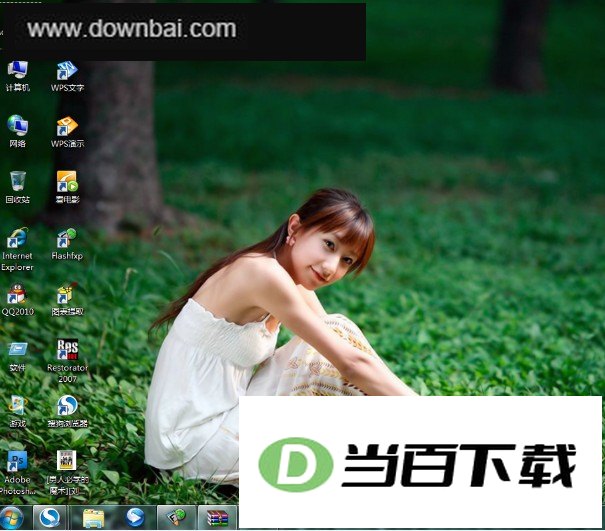Screen dimensions: 605x531
Task: Select the QQ2010 penguin shortcut
Action: pos(17,299)
